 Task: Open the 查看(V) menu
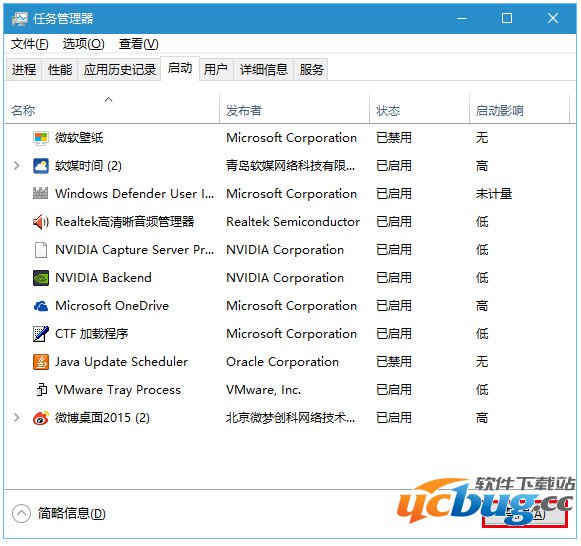[138, 44]
